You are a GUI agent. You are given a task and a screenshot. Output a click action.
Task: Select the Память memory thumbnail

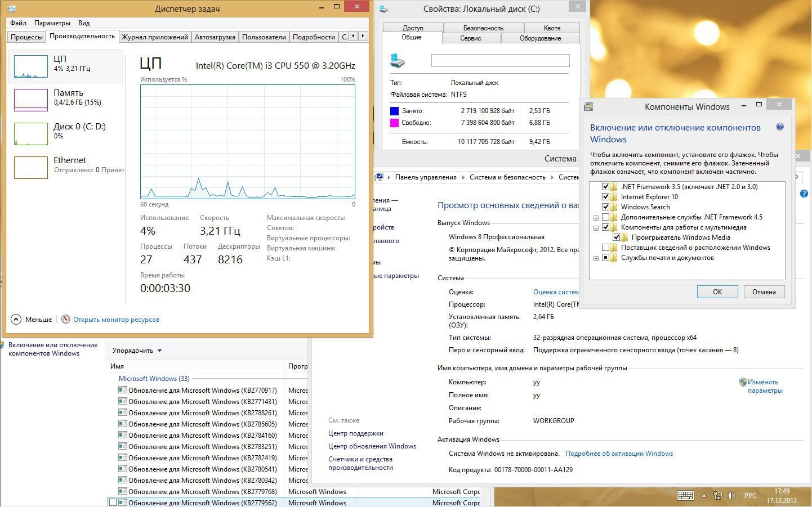pyautogui.click(x=30, y=100)
